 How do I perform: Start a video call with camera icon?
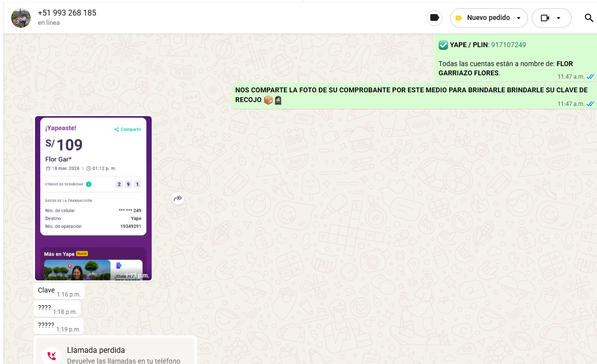point(545,18)
